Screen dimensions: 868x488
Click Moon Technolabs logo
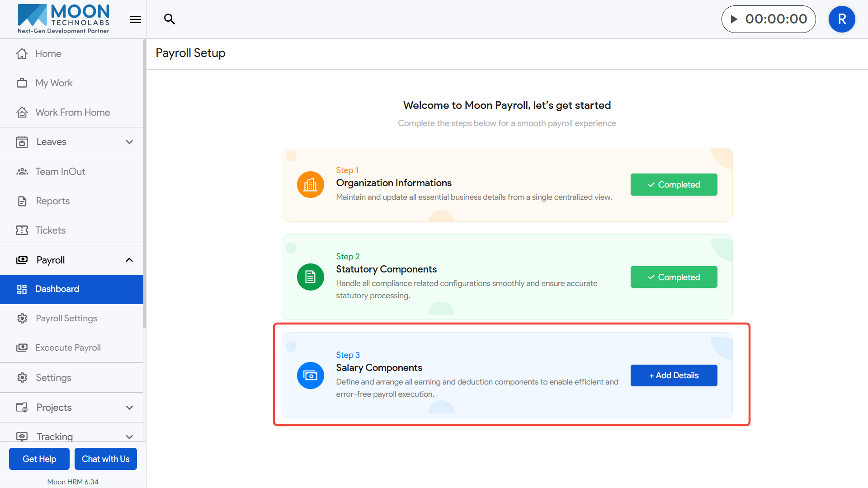63,19
